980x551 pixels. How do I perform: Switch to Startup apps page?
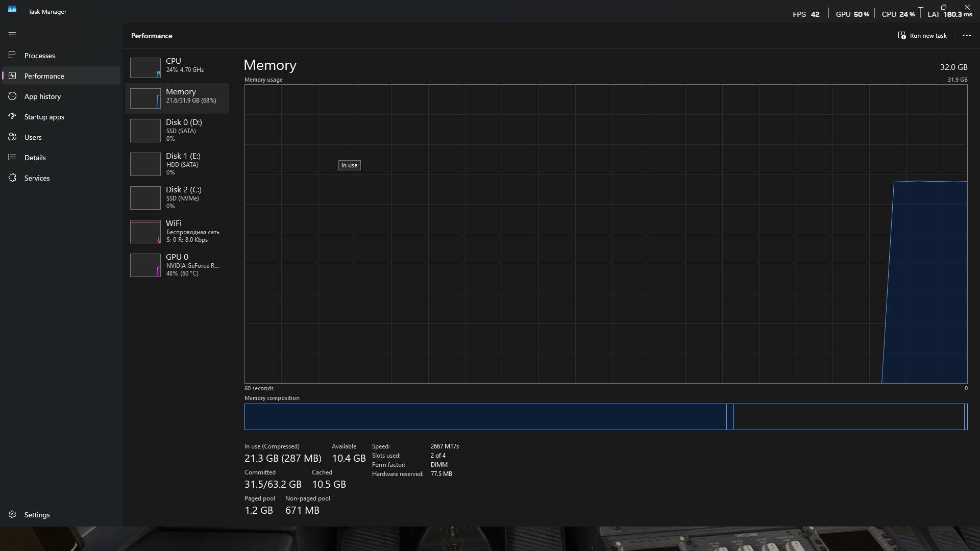(61, 116)
